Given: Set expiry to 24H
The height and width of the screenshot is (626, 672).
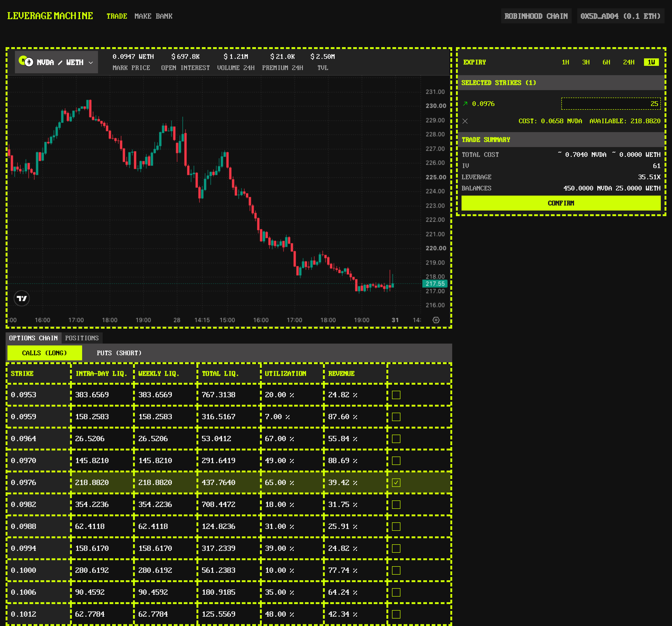Looking at the screenshot, I should (x=629, y=62).
